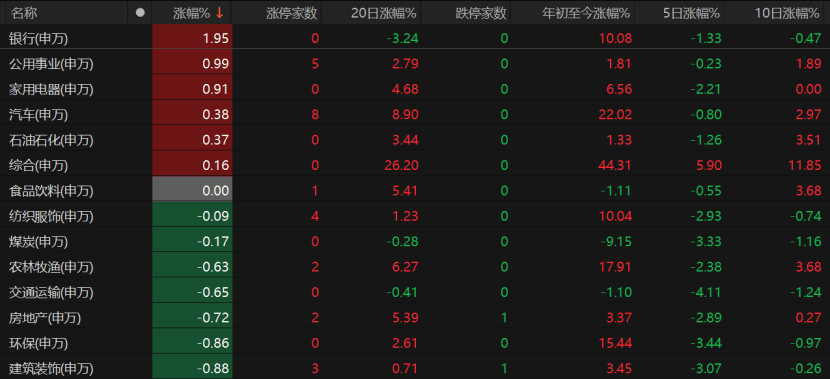The width and height of the screenshot is (830, 379).
Task: Click the 5.39 20-day value for 房地产
Action: coord(405,318)
